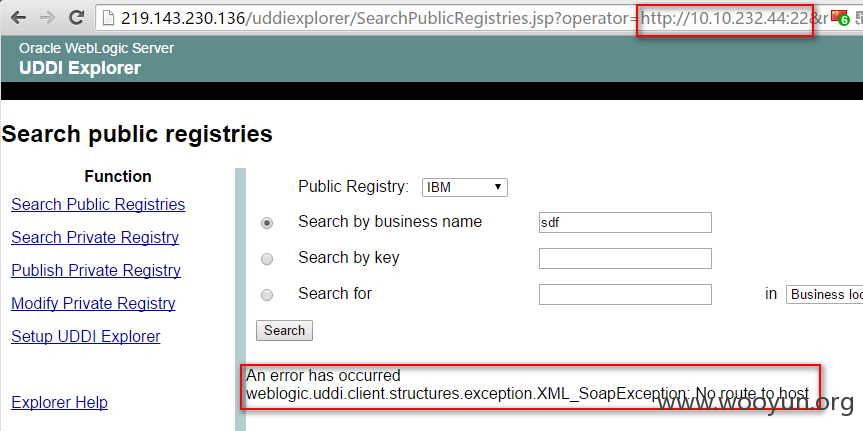The image size is (863, 431).
Task: Open the extension icon with green 6 badge
Action: click(x=840, y=18)
